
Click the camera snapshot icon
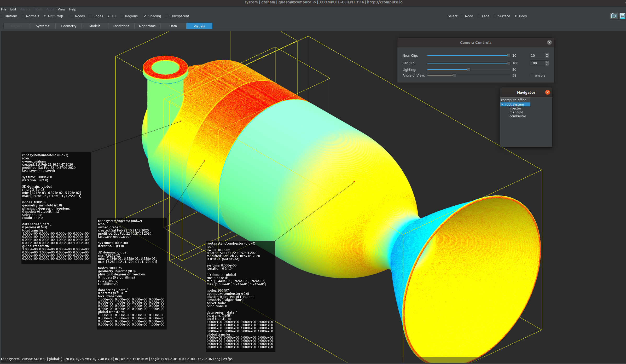click(x=614, y=16)
